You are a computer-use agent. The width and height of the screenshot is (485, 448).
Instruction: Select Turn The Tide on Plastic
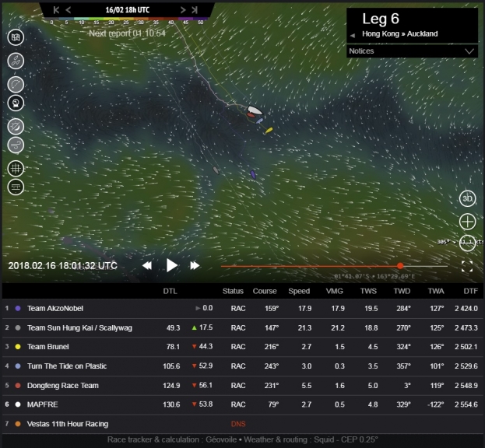243,366
